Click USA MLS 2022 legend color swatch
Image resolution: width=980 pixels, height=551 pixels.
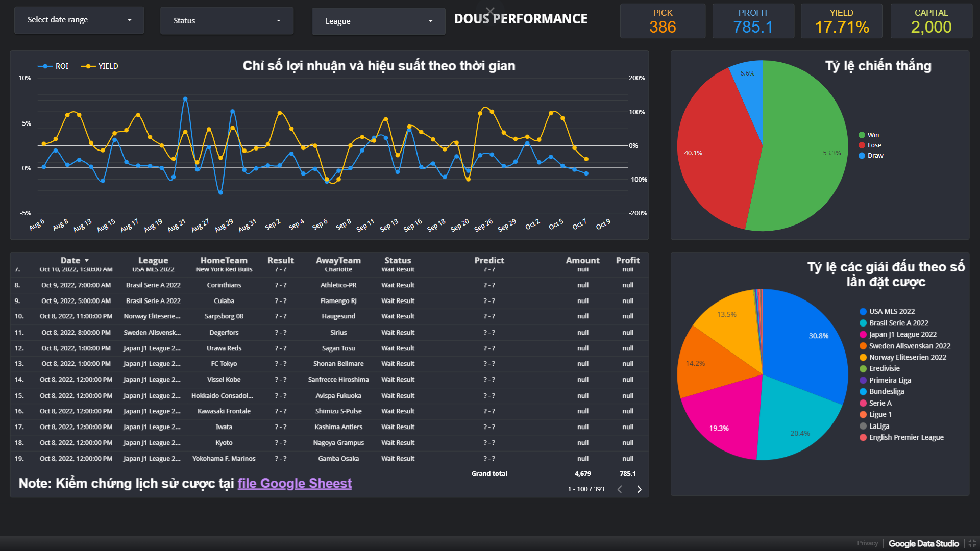(863, 312)
